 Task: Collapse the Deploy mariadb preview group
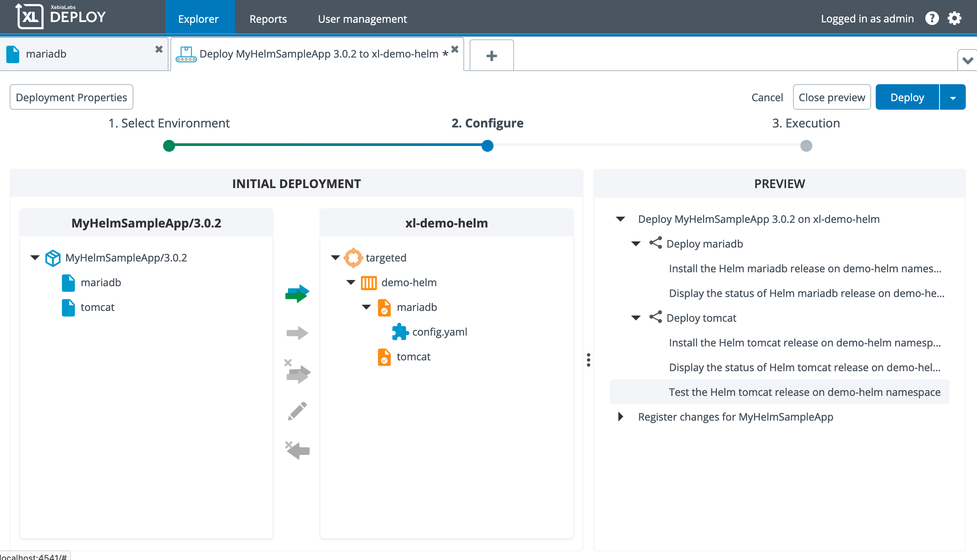pyautogui.click(x=636, y=244)
